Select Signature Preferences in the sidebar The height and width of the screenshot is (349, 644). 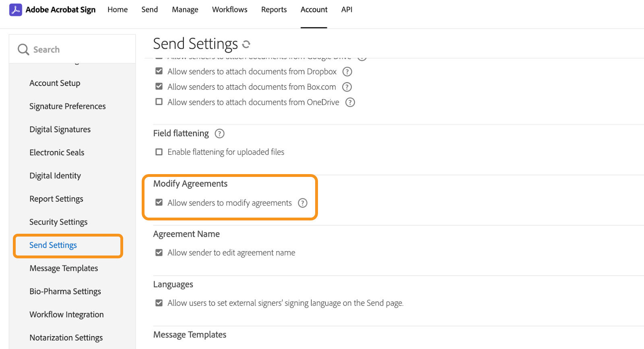67,106
